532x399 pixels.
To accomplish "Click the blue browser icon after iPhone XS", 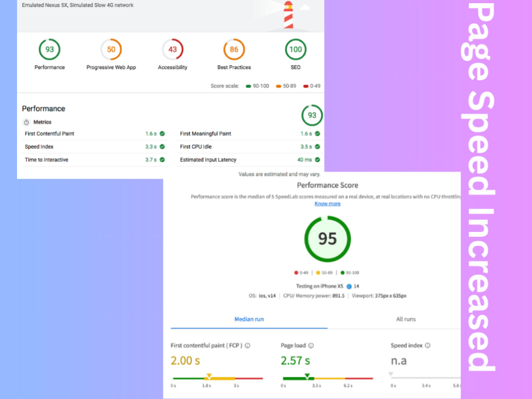I will coord(349,286).
